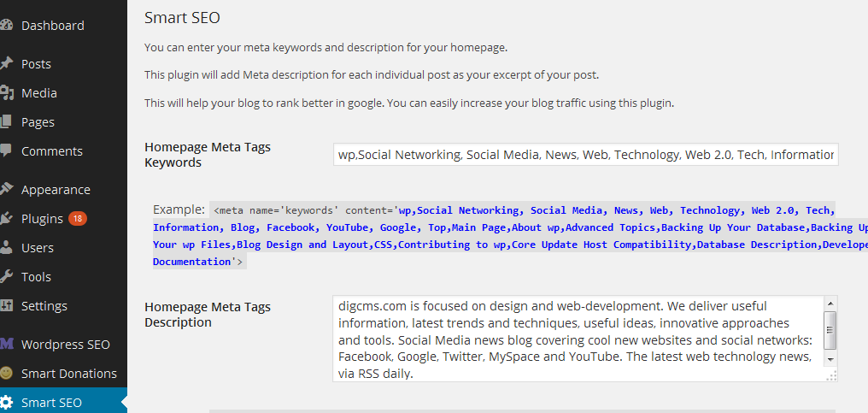The width and height of the screenshot is (868, 413).
Task: Click the Homepage Meta Tags Keywords label
Action: point(208,155)
